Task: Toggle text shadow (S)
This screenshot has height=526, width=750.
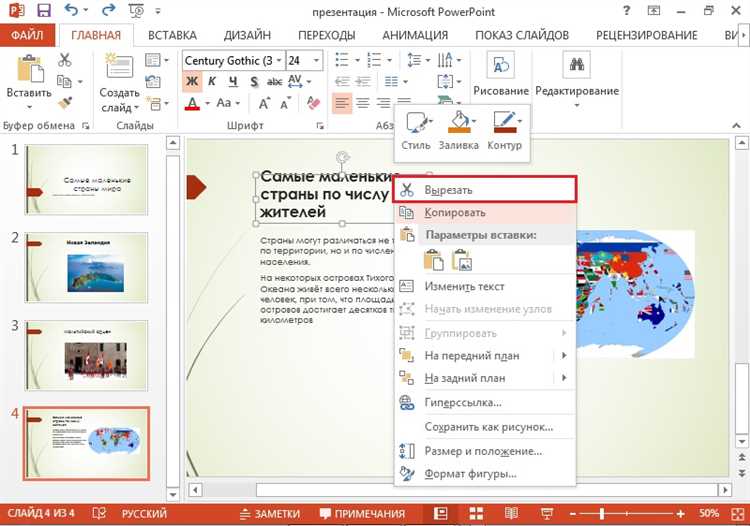Action: click(254, 82)
